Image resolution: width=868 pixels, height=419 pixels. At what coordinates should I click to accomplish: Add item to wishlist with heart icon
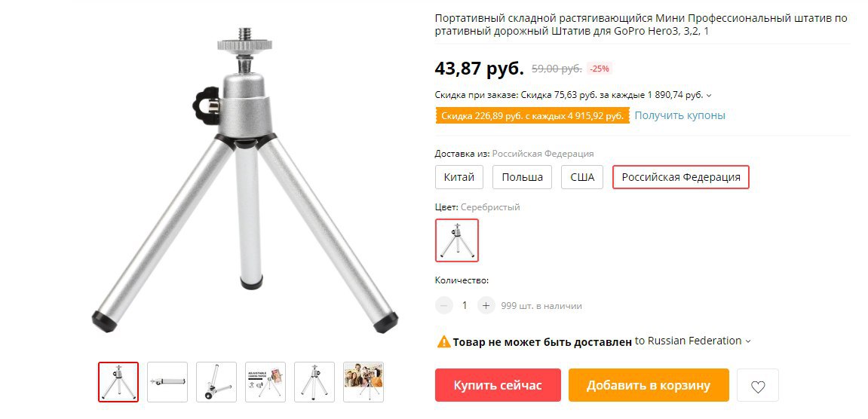757,385
